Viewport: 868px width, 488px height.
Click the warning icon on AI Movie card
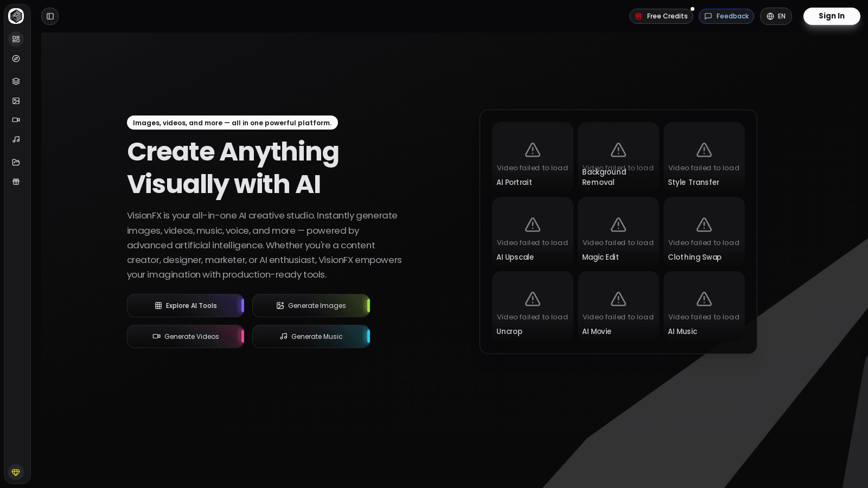[618, 299]
